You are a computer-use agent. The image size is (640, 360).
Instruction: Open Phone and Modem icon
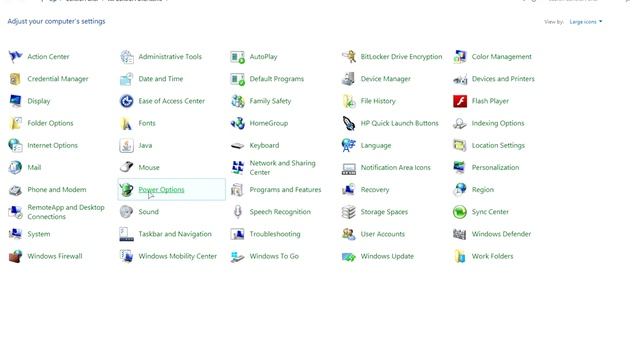[x=16, y=189]
